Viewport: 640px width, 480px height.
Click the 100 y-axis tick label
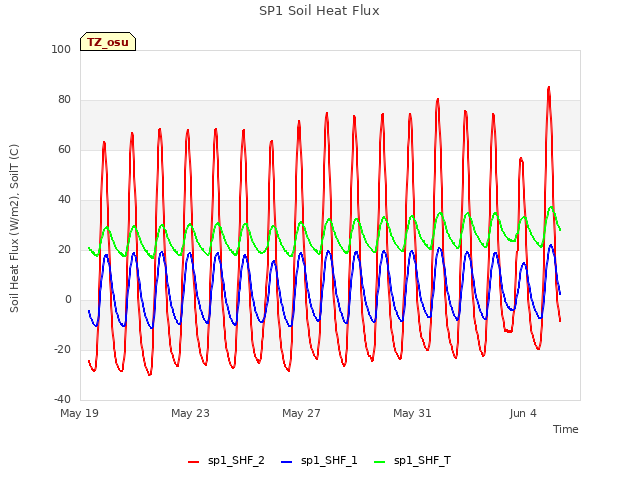pyautogui.click(x=61, y=49)
